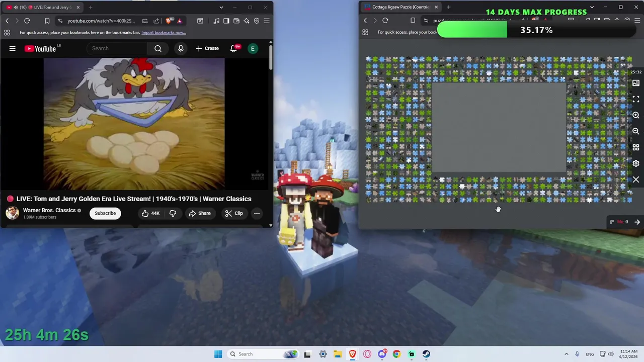Bookmark the YouTube page
644x362 pixels.
point(47,21)
